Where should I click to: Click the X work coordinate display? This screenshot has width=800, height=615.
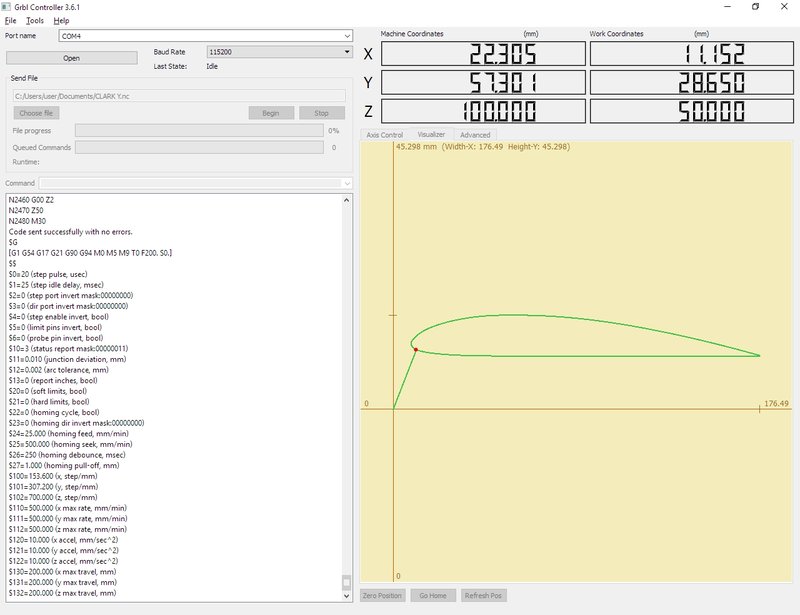pyautogui.click(x=692, y=54)
